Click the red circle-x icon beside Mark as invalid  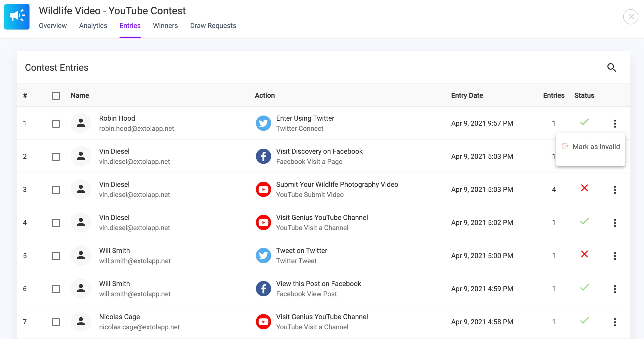pos(565,146)
